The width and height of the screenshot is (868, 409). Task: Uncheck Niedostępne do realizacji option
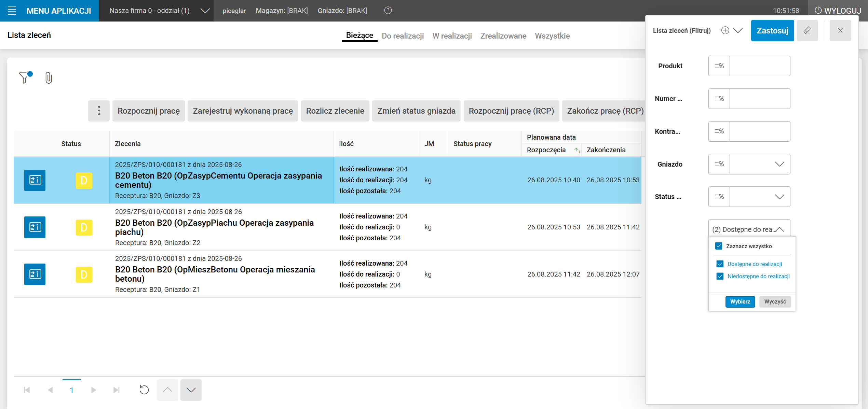(x=720, y=276)
